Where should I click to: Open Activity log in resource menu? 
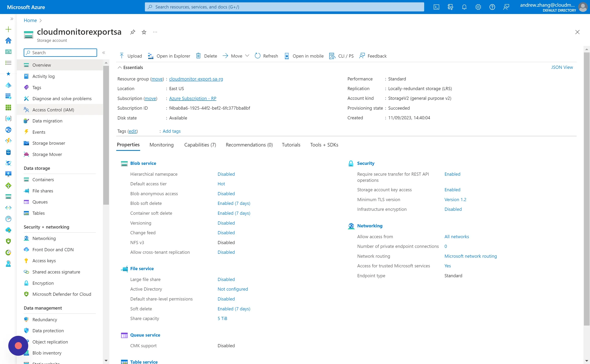60,76
